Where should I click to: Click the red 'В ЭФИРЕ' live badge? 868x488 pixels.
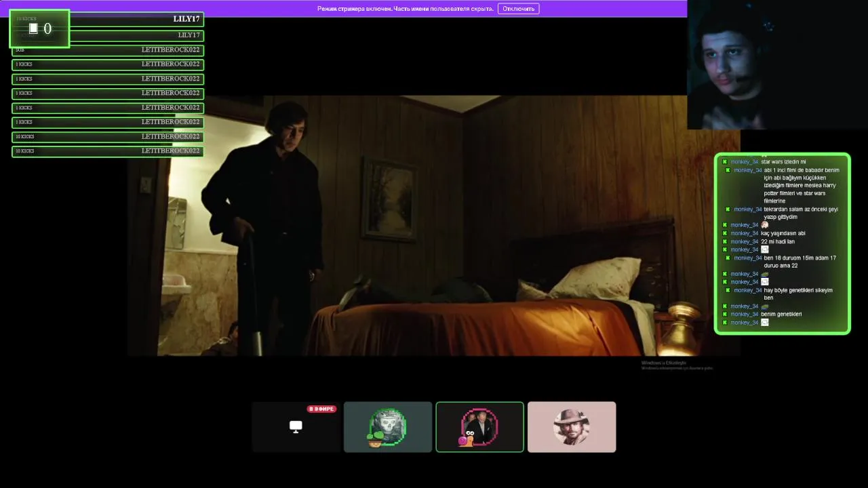pyautogui.click(x=321, y=409)
